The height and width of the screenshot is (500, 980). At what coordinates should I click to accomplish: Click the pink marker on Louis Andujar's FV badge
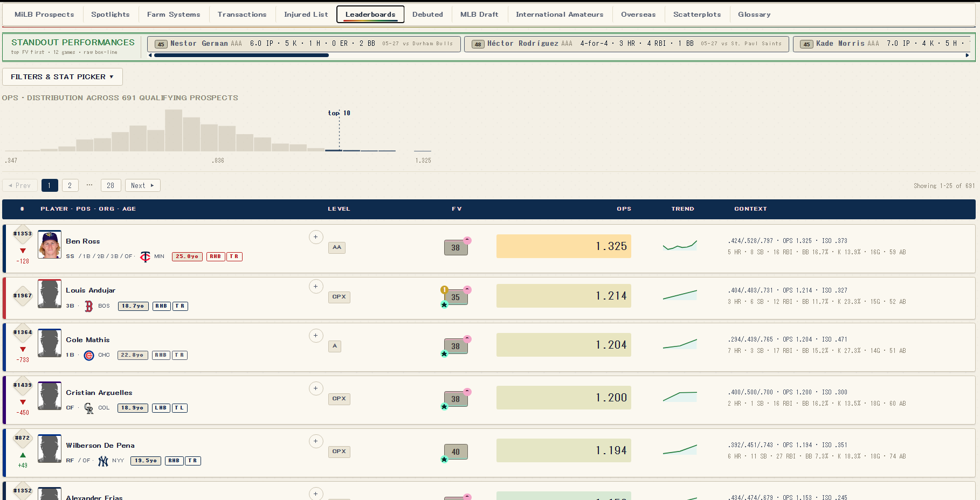coord(467,290)
